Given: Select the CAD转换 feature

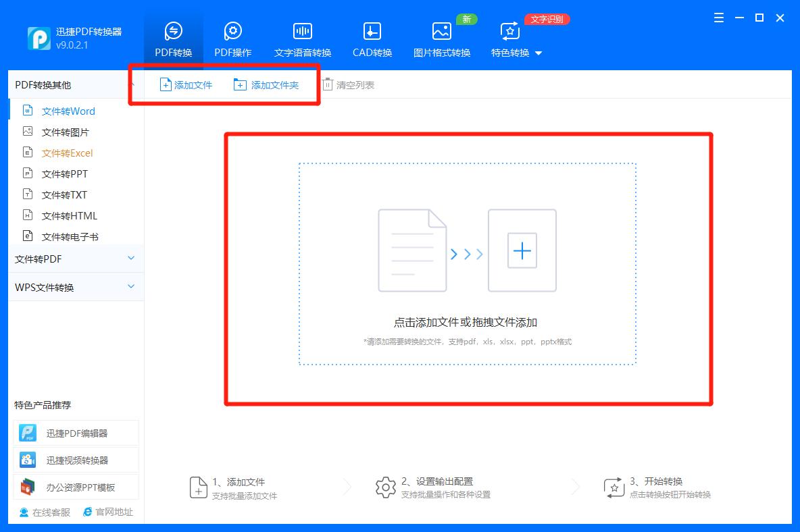Looking at the screenshot, I should [x=371, y=38].
